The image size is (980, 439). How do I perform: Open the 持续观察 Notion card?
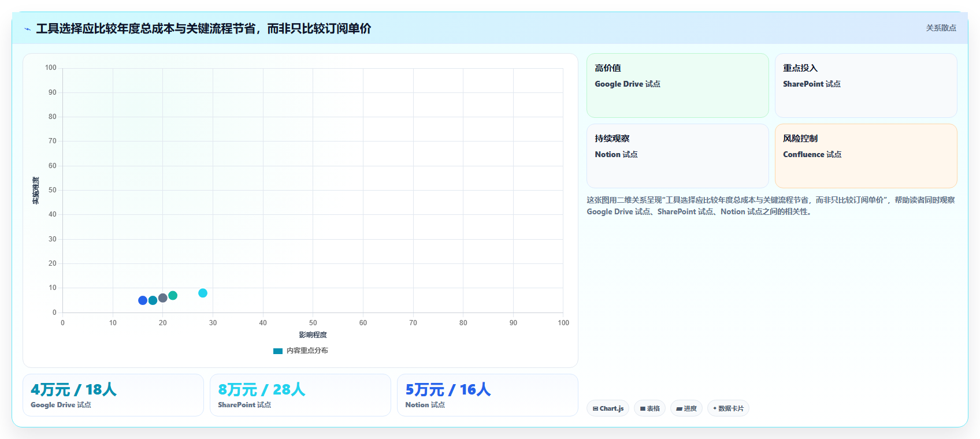pos(677,156)
